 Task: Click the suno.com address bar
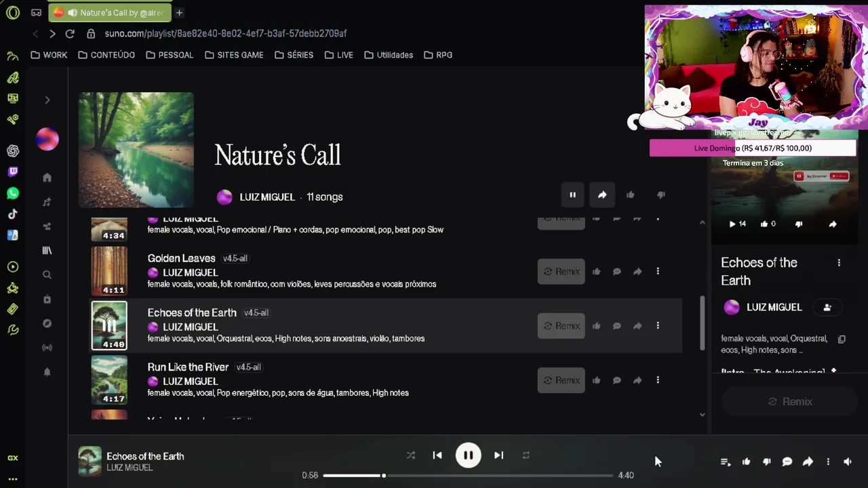pos(226,33)
